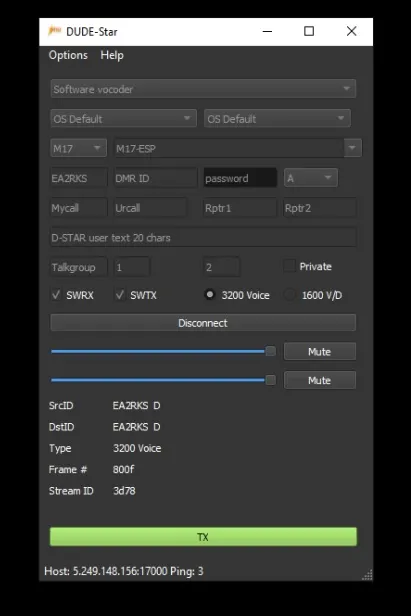Maximize the DUDE-Star window
411x616 pixels.
309,31
